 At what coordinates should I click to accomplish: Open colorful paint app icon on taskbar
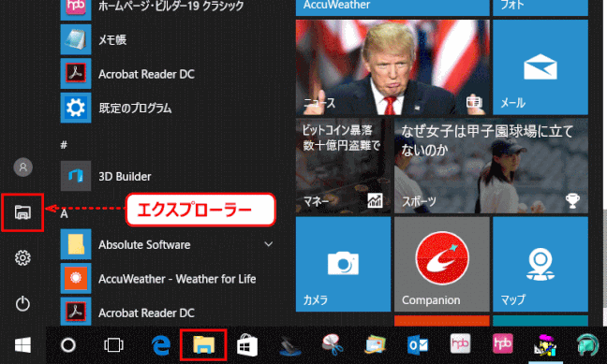(545, 345)
